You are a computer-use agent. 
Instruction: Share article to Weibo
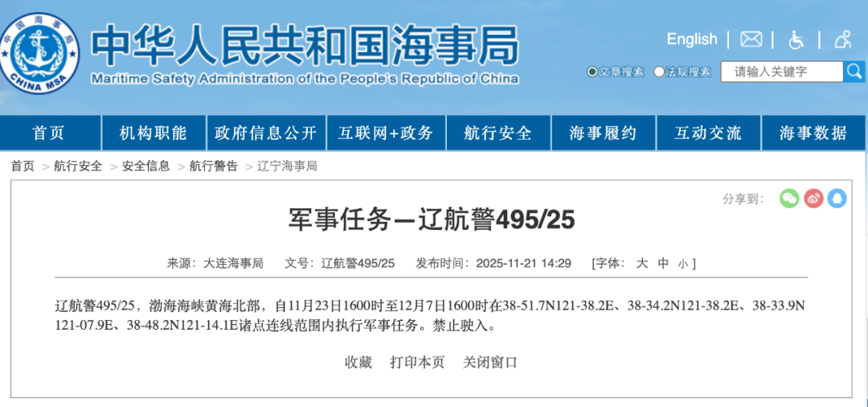(813, 199)
